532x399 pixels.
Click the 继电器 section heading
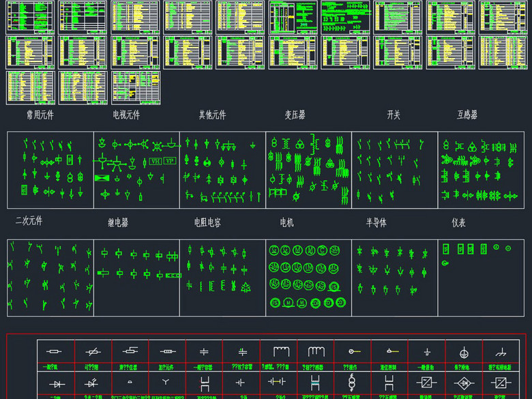118,222
